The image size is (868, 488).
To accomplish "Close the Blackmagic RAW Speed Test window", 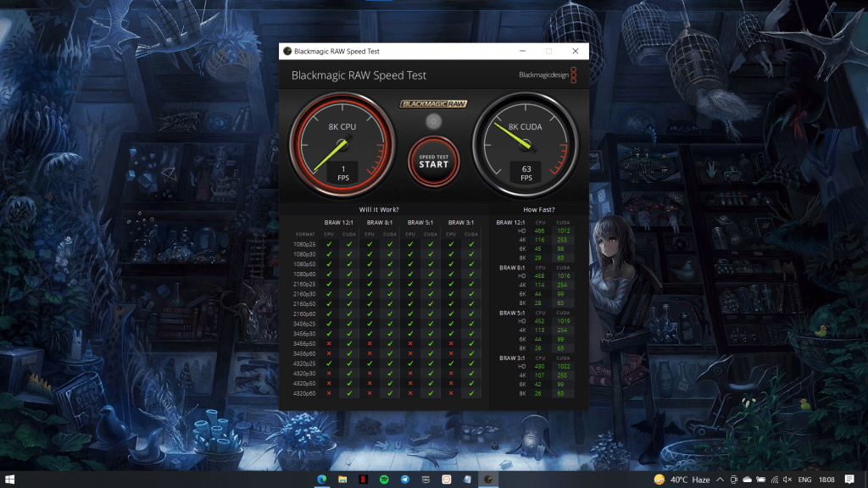I will [576, 51].
